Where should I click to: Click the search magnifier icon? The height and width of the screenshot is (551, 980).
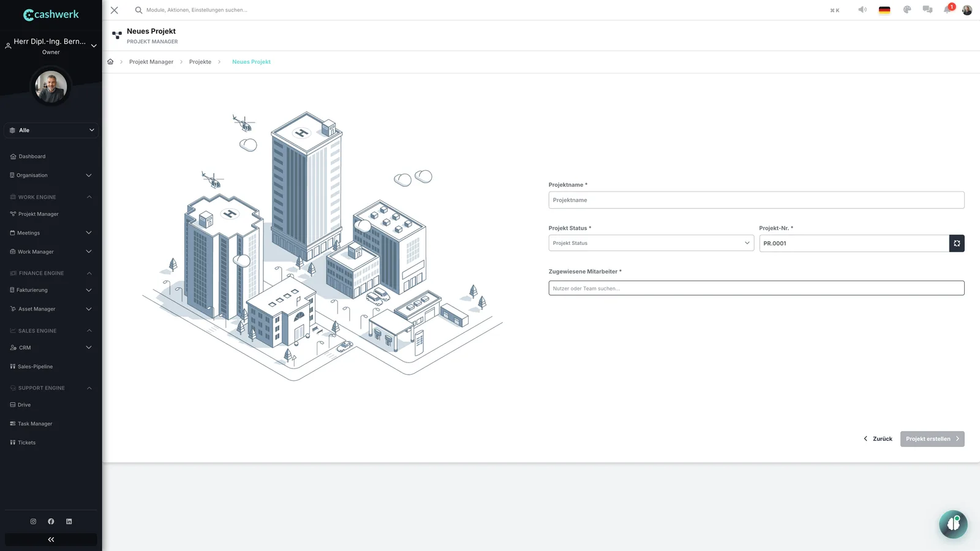coord(138,10)
